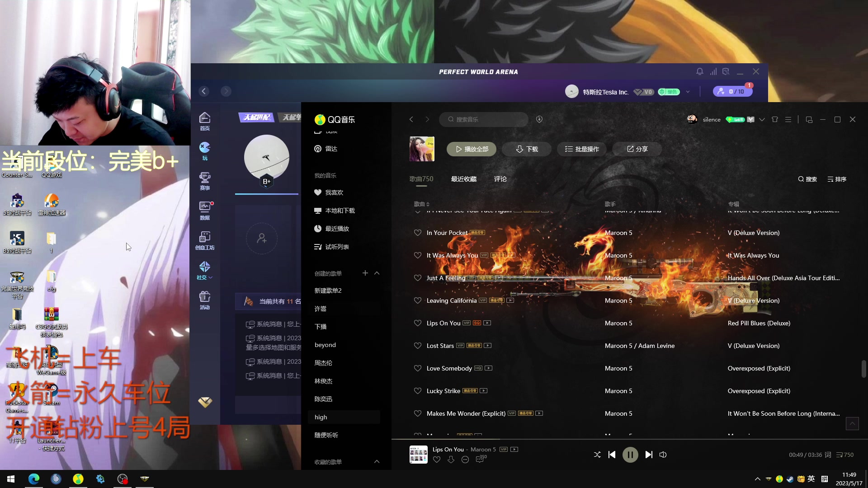Play all songs with 播放全部 button

pos(472,149)
